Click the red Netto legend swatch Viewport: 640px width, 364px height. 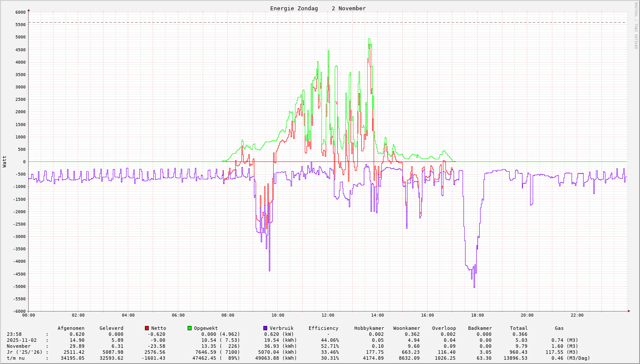pos(147,328)
